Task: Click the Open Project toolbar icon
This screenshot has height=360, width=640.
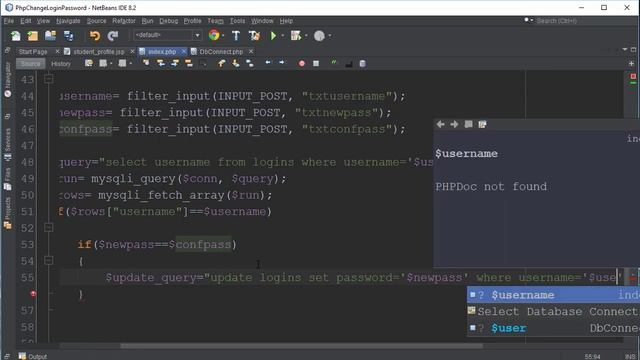Action: point(50,36)
